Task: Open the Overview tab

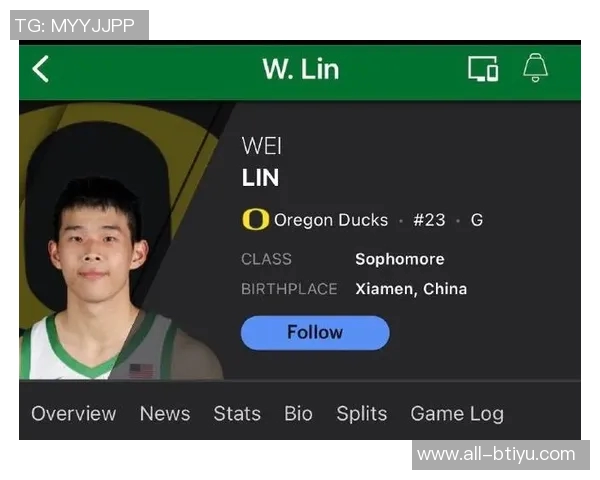Action: click(x=73, y=414)
